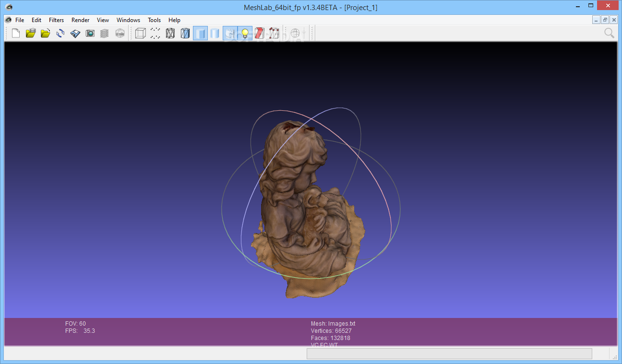
Task: Toggle selected vertices rendering (red dots icon)
Action: [x=274, y=33]
